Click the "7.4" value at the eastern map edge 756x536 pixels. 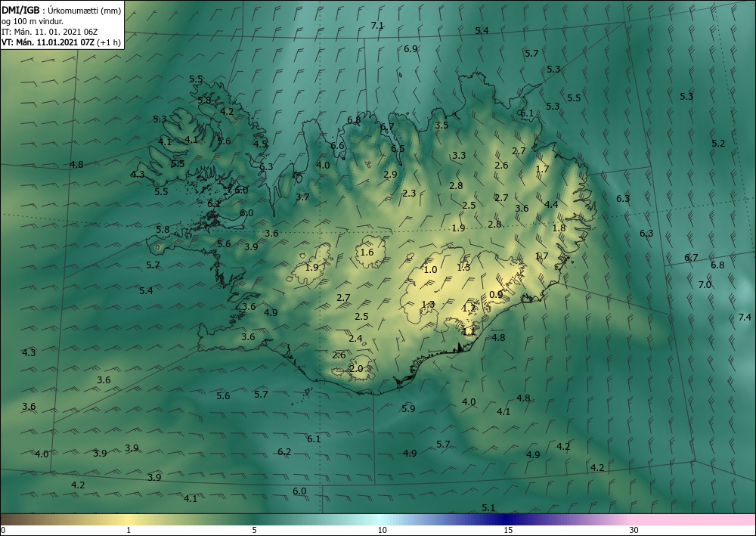[745, 318]
